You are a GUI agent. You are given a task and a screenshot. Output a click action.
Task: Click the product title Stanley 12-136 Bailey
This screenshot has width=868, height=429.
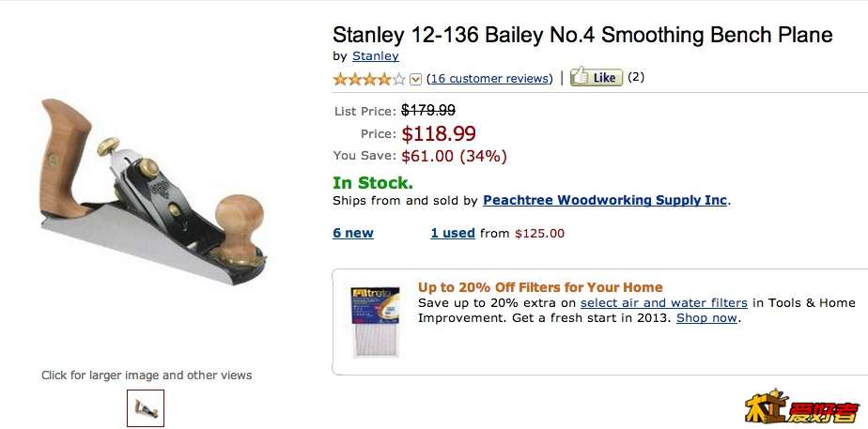point(582,36)
